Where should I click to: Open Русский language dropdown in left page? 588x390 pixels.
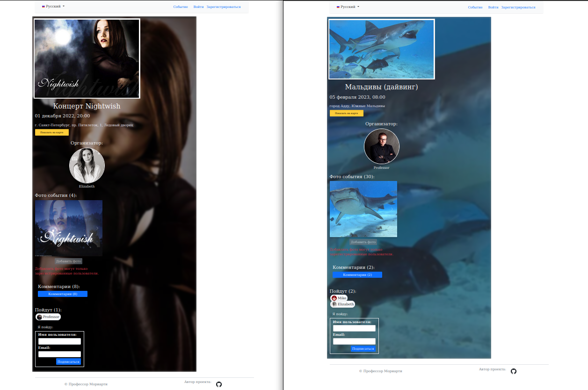point(53,7)
